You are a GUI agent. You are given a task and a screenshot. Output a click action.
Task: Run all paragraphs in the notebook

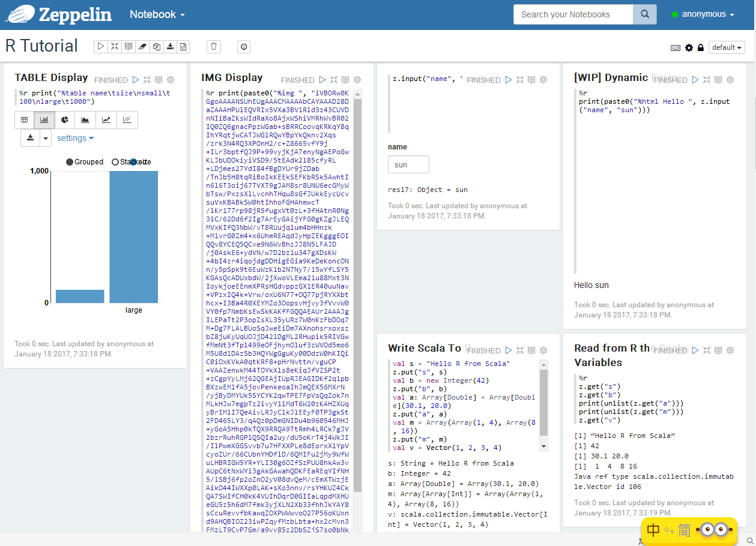tap(100, 46)
